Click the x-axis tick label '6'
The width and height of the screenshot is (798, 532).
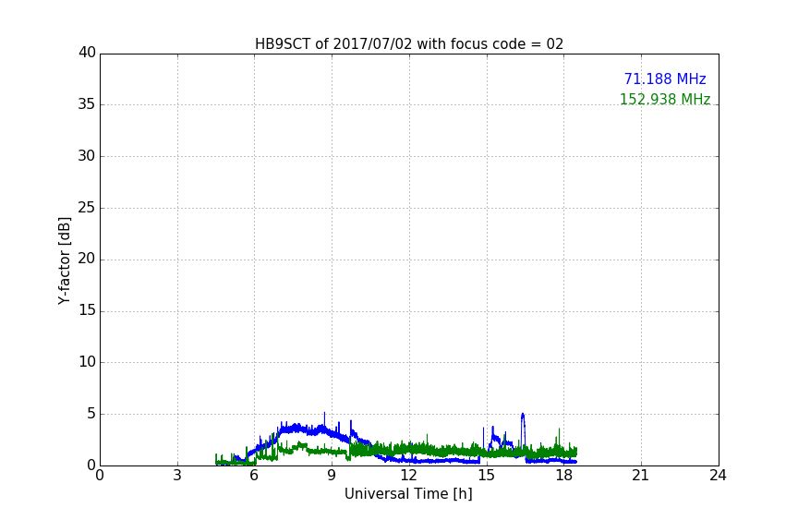click(254, 476)
